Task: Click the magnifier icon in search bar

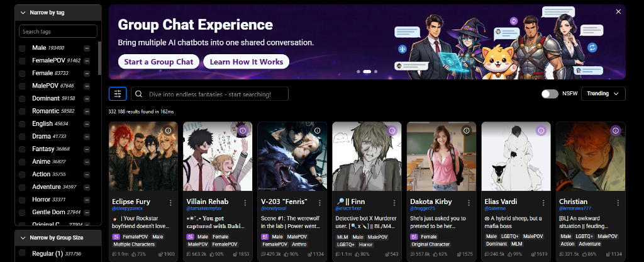Action: [138, 94]
